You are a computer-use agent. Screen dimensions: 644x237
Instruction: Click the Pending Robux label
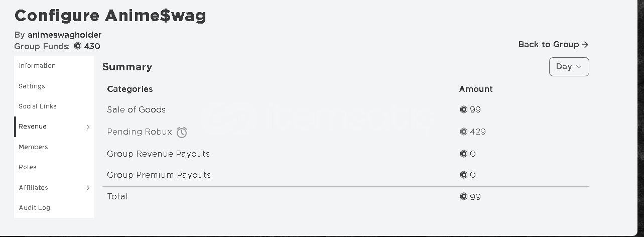140,132
